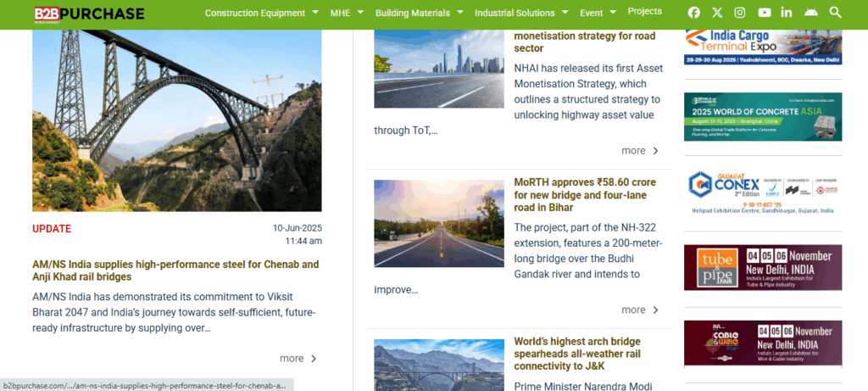Click 'more' under MoRTH Bihar bridge article
868x391 pixels.
point(633,310)
